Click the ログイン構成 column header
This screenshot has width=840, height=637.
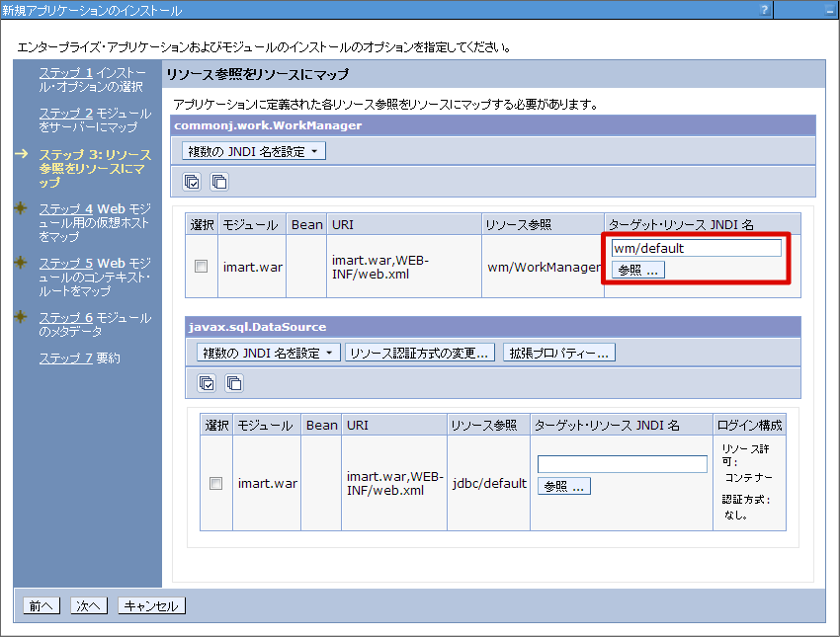[749, 425]
